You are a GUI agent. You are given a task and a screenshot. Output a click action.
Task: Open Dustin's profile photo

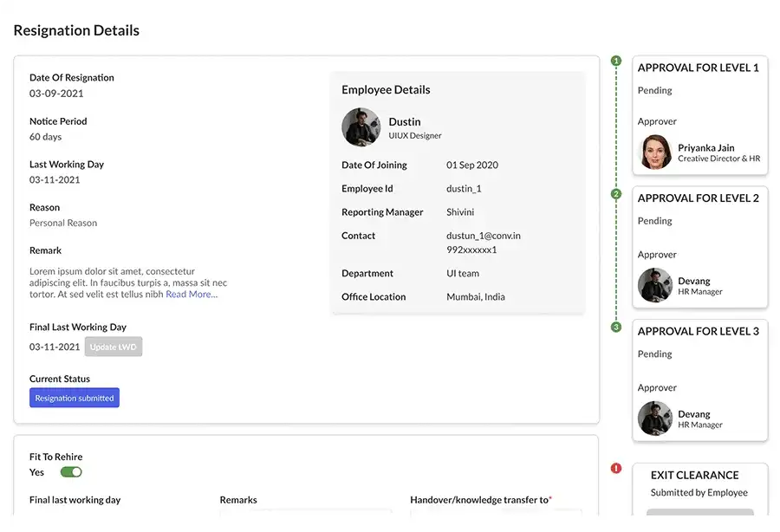point(361,127)
